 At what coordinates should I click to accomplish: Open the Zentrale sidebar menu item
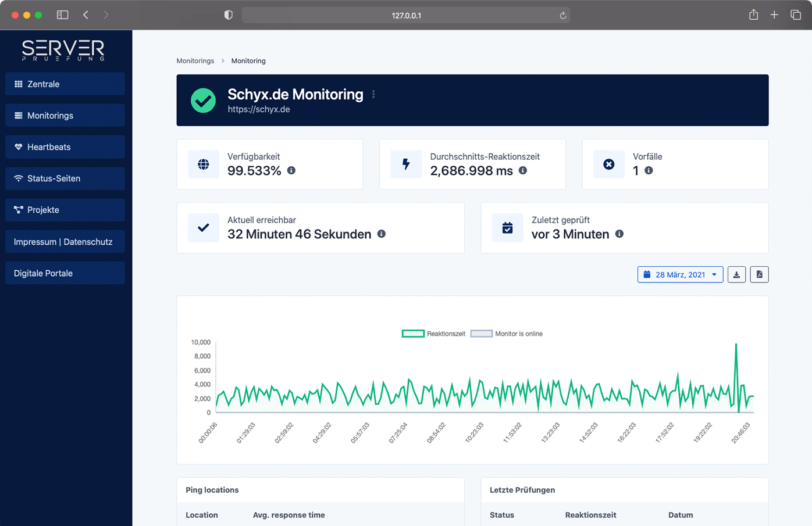pyautogui.click(x=65, y=84)
